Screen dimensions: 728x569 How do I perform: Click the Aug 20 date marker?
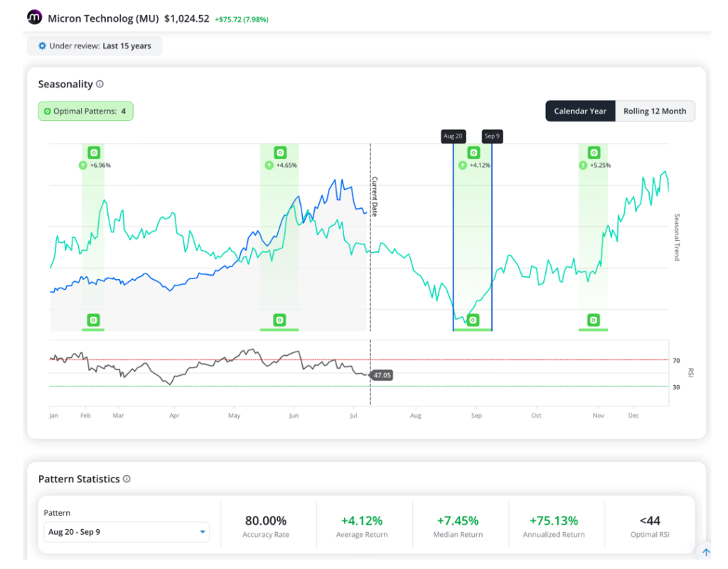pyautogui.click(x=453, y=136)
